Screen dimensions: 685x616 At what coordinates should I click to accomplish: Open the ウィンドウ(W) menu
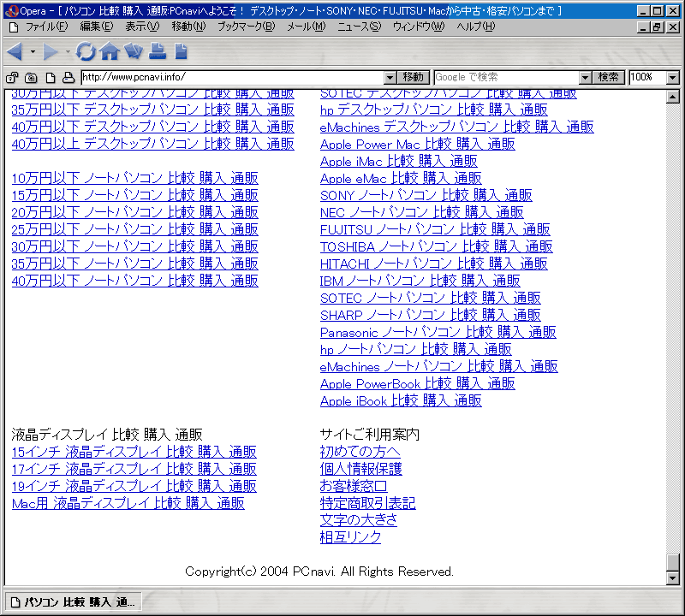point(419,27)
